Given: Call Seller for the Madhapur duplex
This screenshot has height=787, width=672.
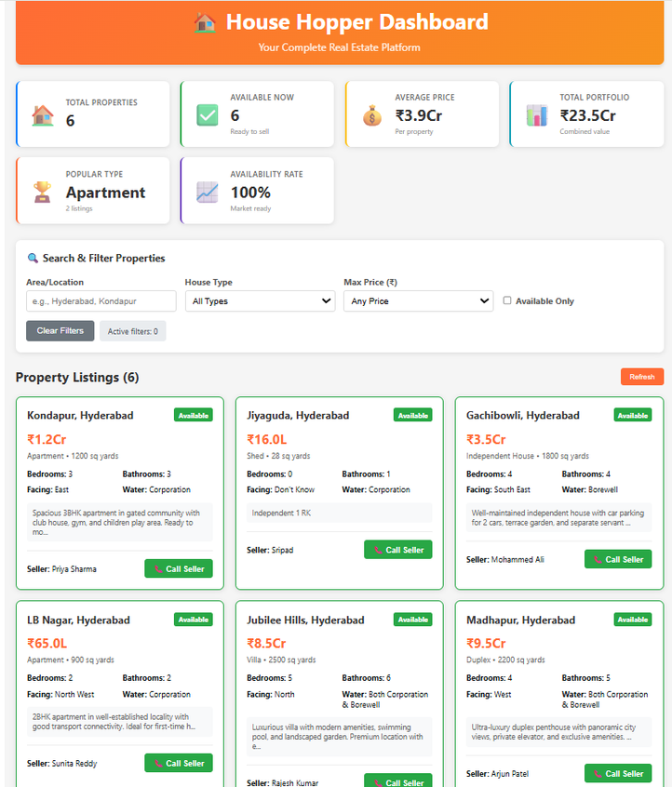Looking at the screenshot, I should point(618,773).
